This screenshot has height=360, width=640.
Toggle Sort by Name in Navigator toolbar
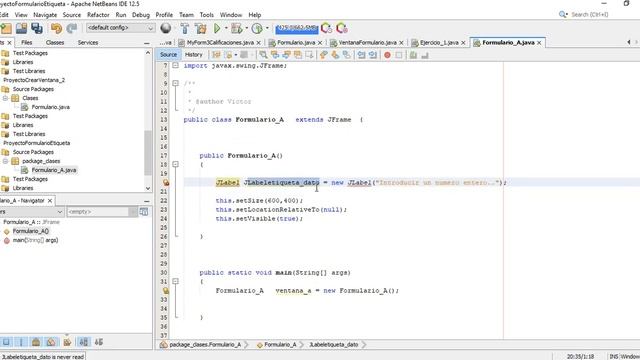pyautogui.click(x=83, y=342)
